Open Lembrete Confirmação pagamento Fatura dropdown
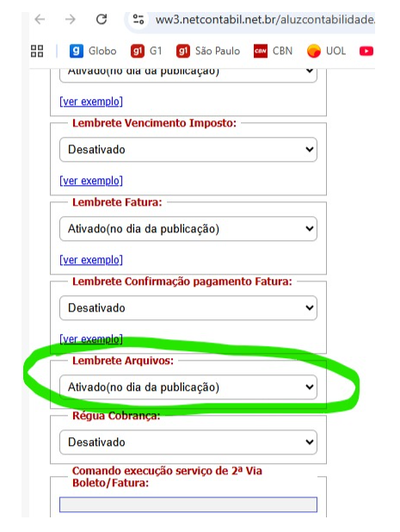The height and width of the screenshot is (532, 400). click(x=188, y=307)
